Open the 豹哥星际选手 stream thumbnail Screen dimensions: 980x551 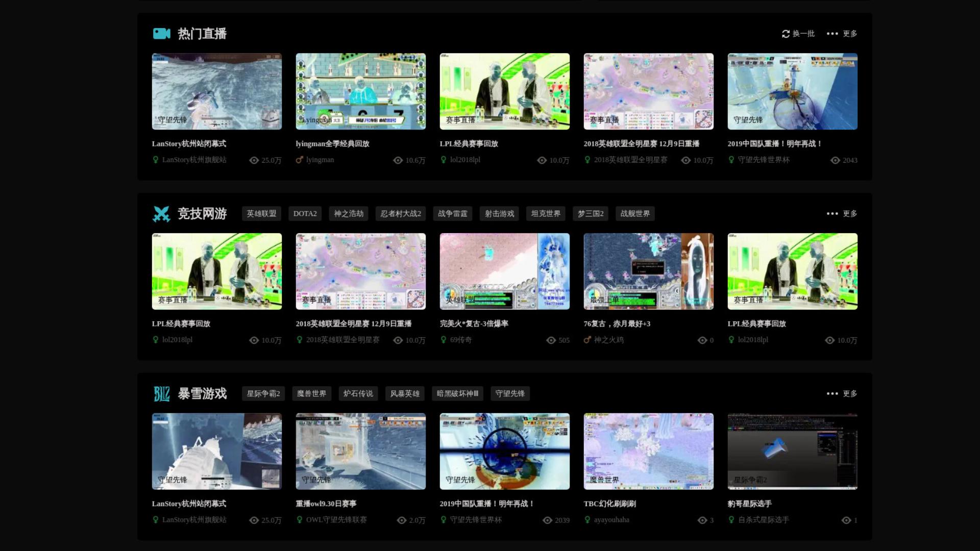(x=793, y=452)
